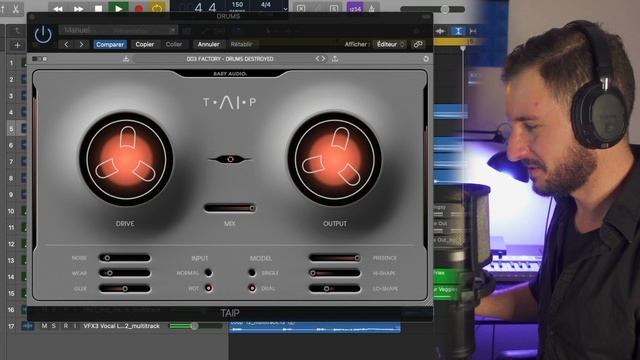Click the Copier button
This screenshot has width=640, height=360.
[x=144, y=44]
